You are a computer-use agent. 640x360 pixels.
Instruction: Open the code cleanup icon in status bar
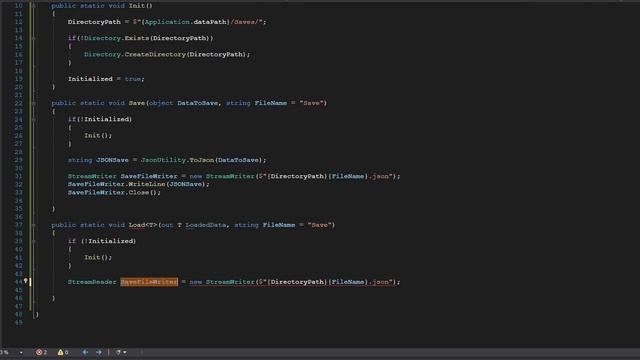point(118,352)
